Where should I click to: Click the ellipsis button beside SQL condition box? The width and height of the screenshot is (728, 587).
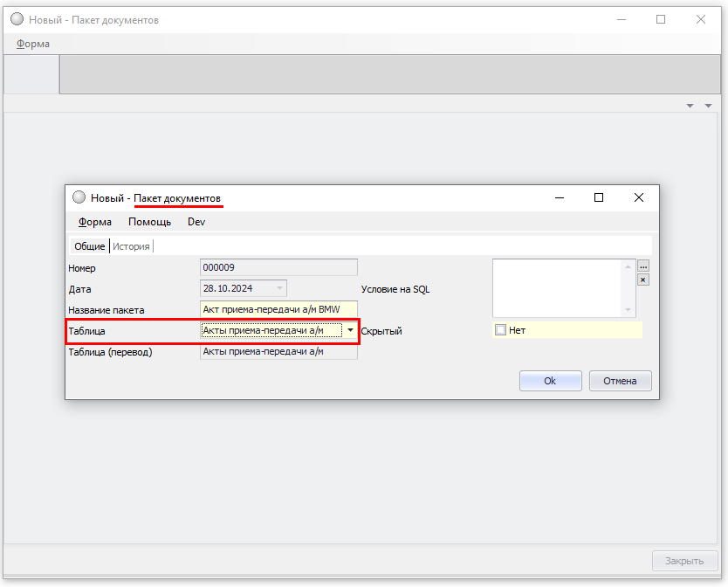pyautogui.click(x=643, y=266)
